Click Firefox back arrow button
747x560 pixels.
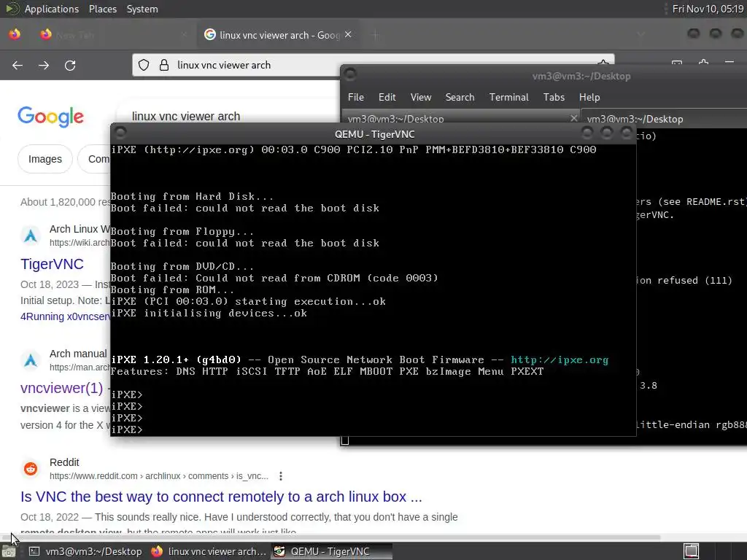tap(18, 65)
